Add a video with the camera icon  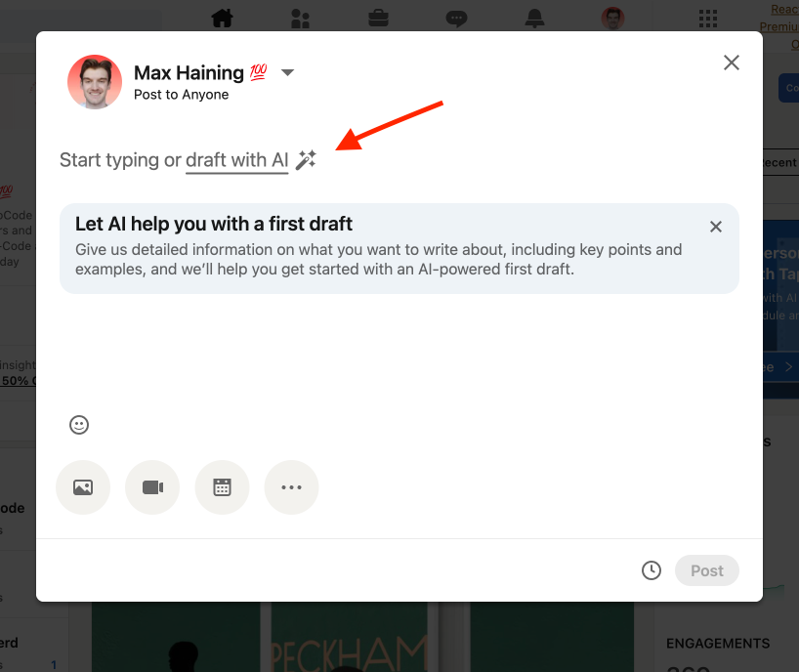(152, 487)
